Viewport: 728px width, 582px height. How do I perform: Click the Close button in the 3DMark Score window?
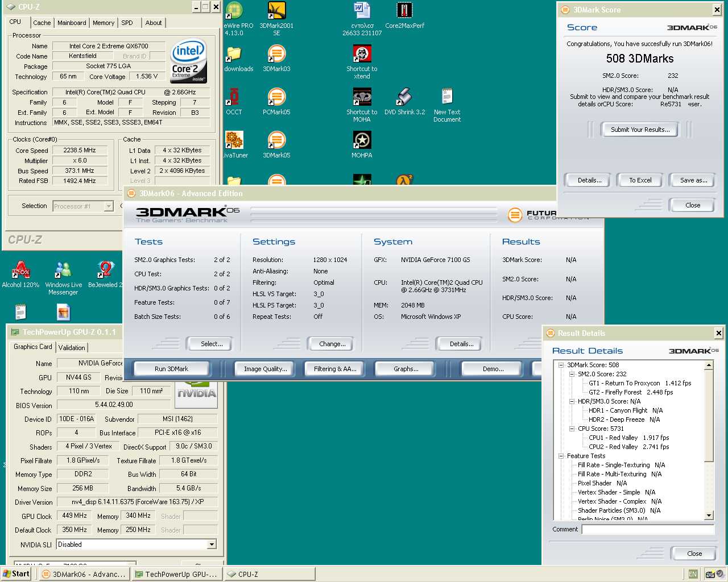point(693,205)
